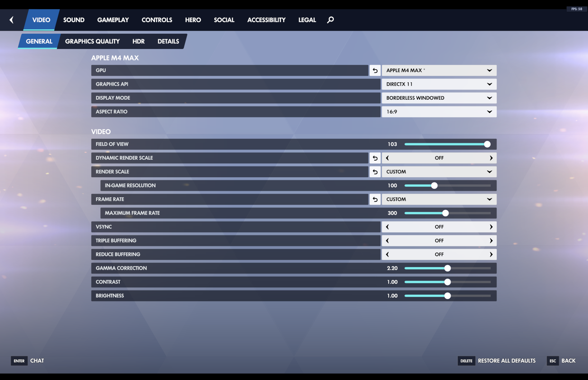This screenshot has width=588, height=380.
Task: Switch to the Social tab
Action: [x=224, y=20]
